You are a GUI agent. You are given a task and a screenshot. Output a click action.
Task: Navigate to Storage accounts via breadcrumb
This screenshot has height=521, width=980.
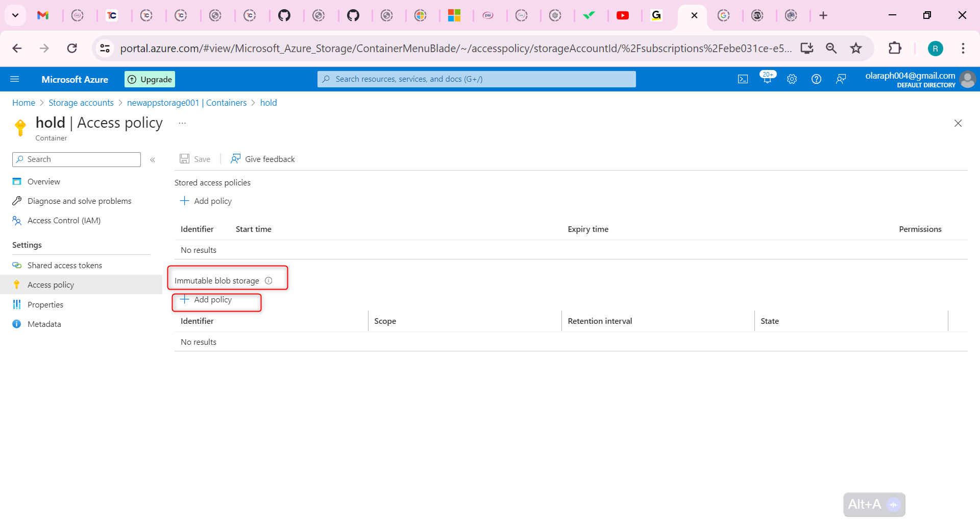81,103
